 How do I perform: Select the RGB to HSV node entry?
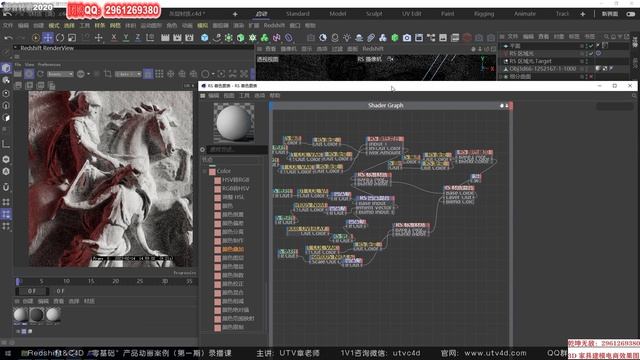coord(236,189)
